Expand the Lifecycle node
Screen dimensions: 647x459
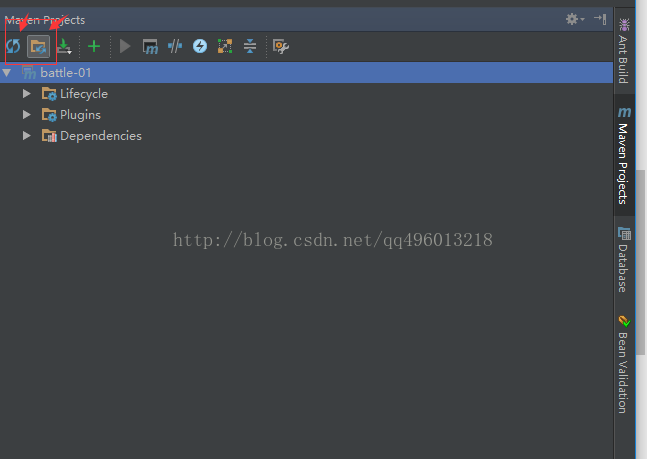point(27,94)
